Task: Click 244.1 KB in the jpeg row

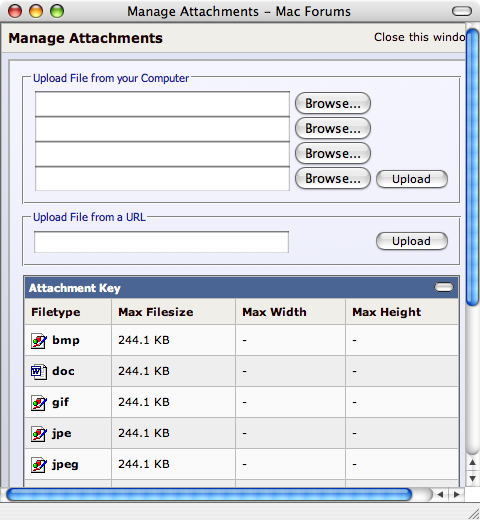Action: [144, 464]
